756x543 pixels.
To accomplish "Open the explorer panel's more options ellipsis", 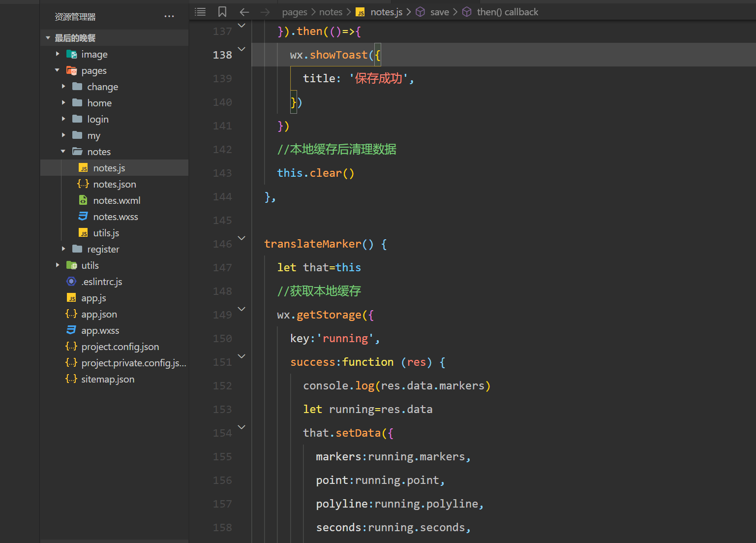I will click(x=169, y=16).
